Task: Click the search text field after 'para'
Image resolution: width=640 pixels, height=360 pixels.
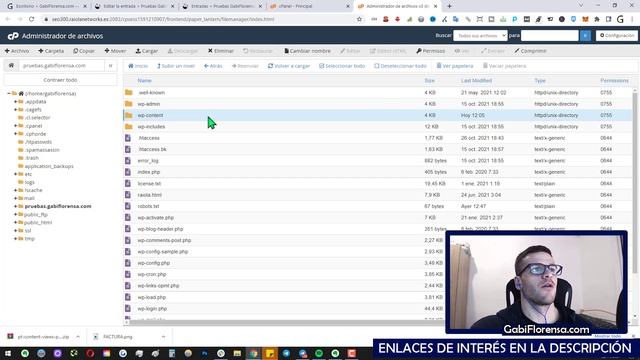Action: pyautogui.click(x=549, y=36)
